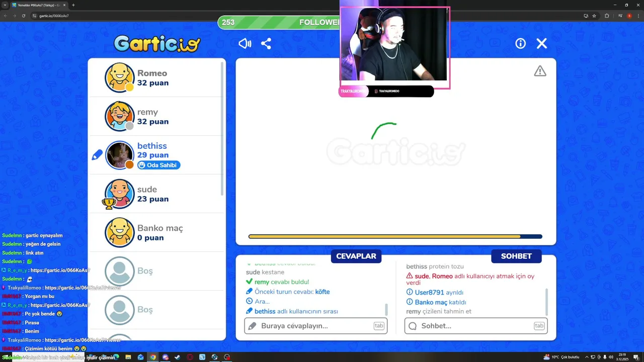Open the Chrome three-dot menu
644x362 pixels.
click(x=638, y=16)
